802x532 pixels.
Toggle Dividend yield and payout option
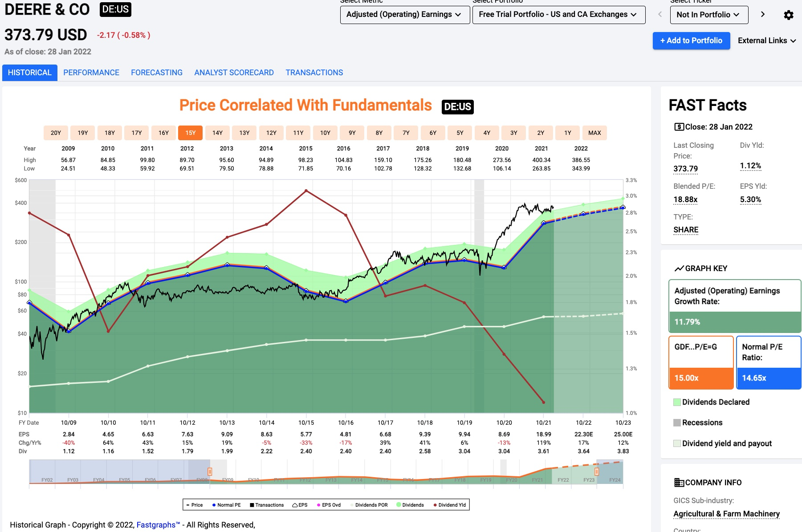723,443
